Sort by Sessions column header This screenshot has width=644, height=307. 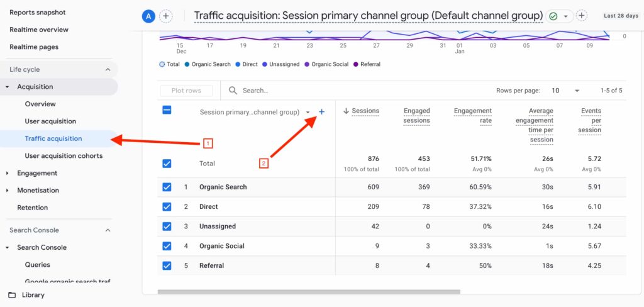(365, 111)
